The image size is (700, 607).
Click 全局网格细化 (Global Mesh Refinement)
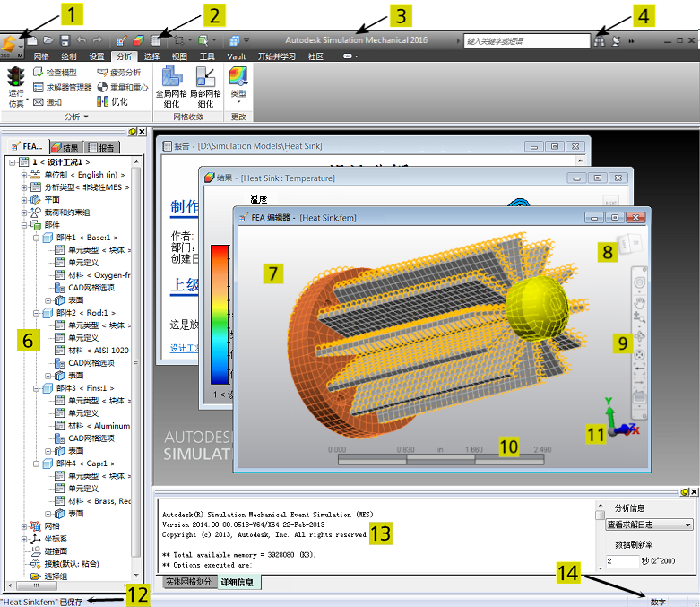[x=171, y=87]
